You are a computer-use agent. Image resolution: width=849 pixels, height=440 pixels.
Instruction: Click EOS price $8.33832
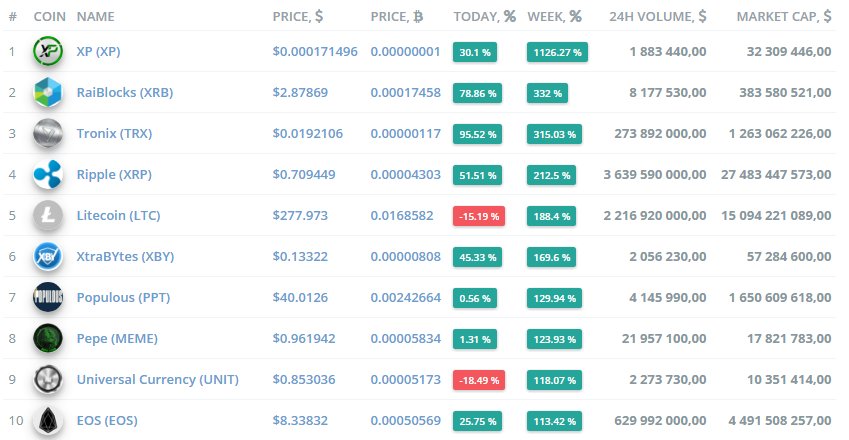point(300,421)
